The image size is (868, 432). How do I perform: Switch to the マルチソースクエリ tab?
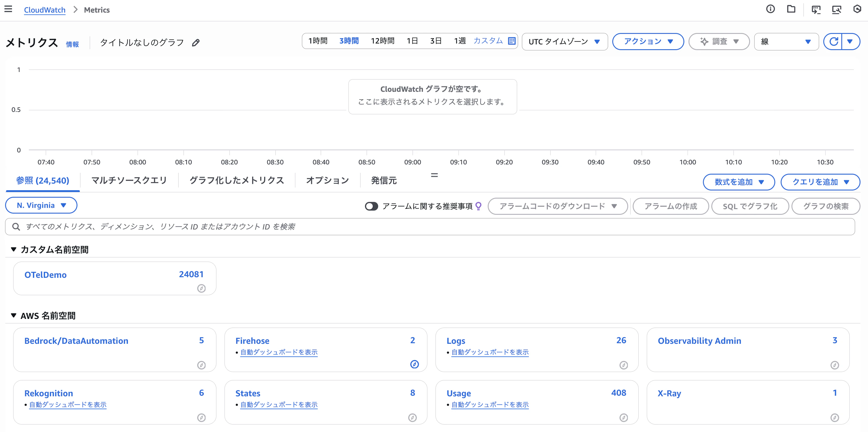click(x=129, y=181)
